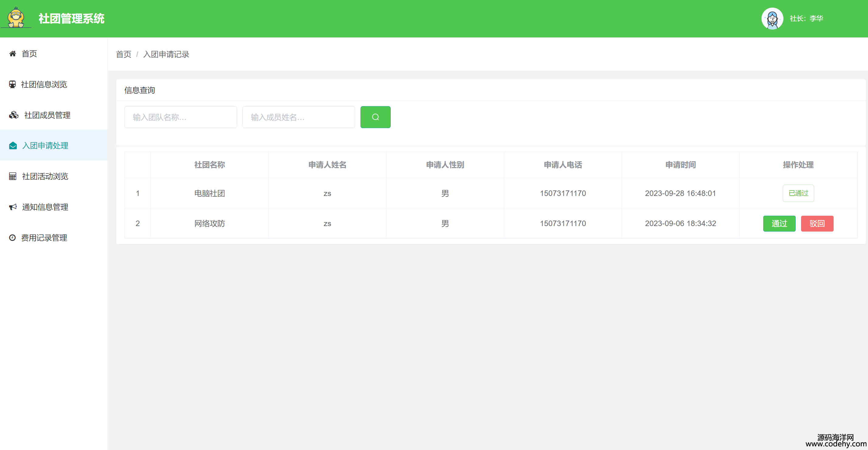Click row number 1 cell
868x450 pixels.
138,193
